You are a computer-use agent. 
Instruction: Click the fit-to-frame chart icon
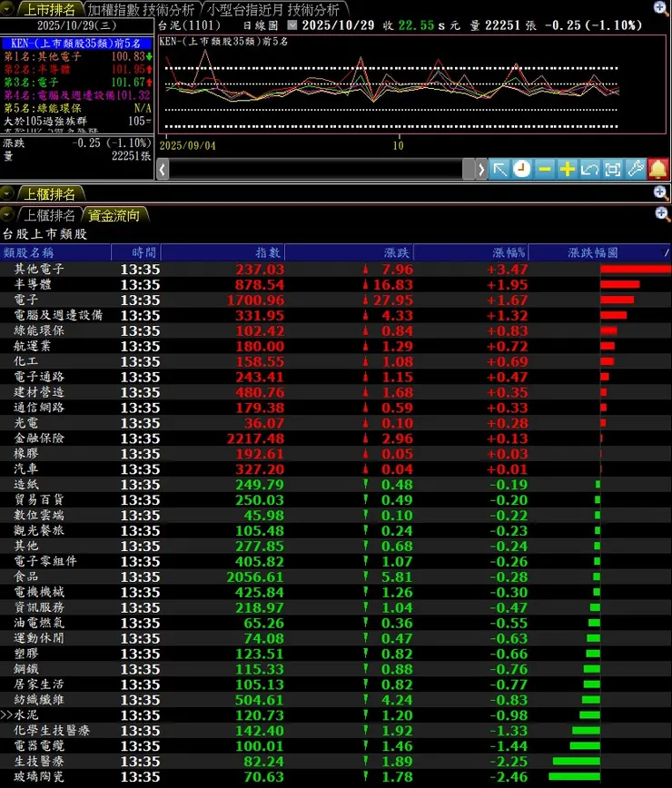pos(612,170)
